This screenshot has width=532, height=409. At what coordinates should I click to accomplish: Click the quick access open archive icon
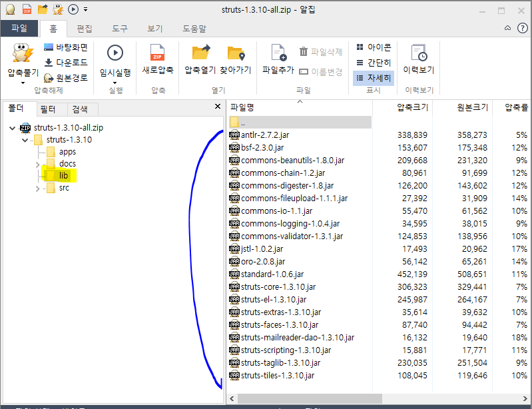point(43,9)
